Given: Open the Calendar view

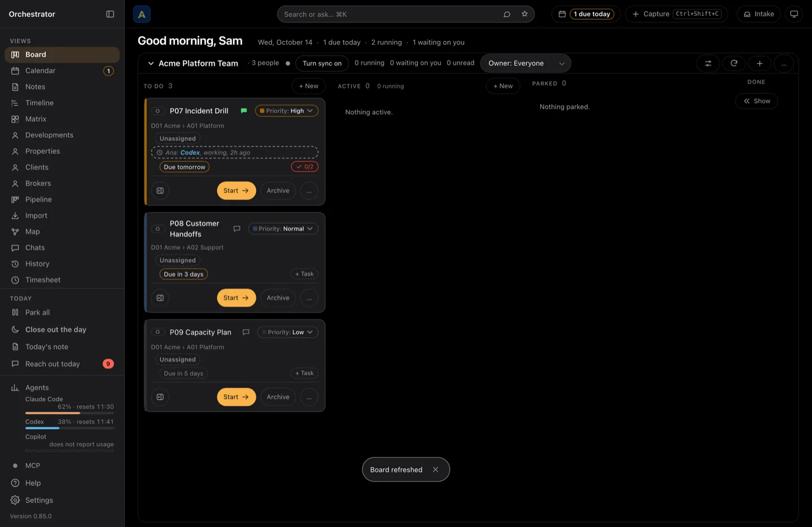Looking at the screenshot, I should click(x=62, y=70).
